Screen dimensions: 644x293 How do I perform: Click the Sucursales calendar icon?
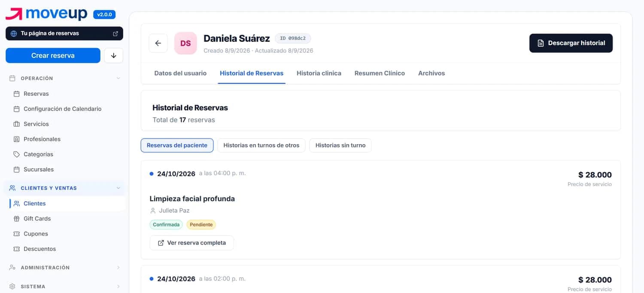tap(17, 169)
